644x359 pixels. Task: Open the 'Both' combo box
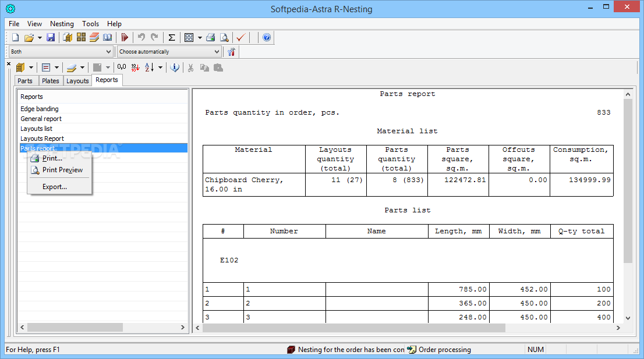click(x=61, y=52)
